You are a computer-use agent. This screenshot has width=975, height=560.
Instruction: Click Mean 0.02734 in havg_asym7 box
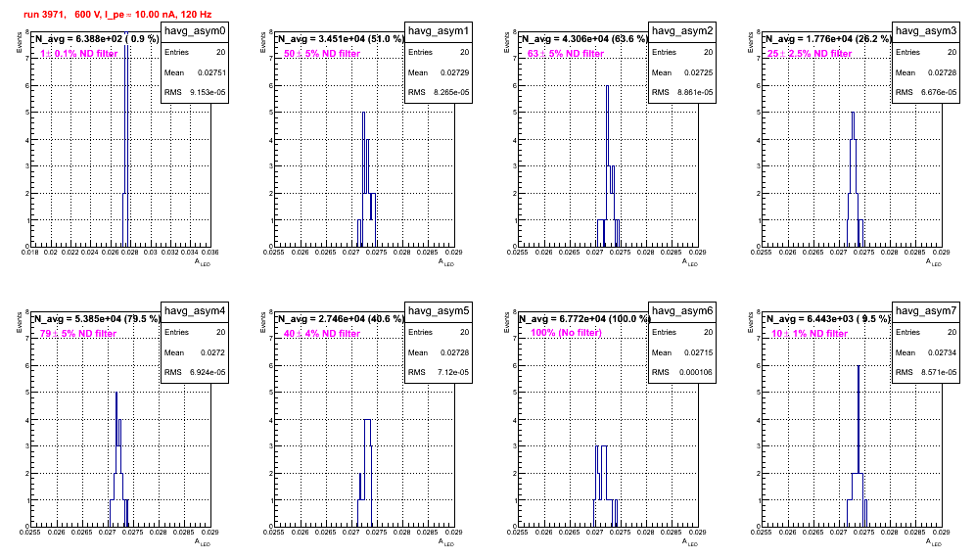pyautogui.click(x=926, y=352)
